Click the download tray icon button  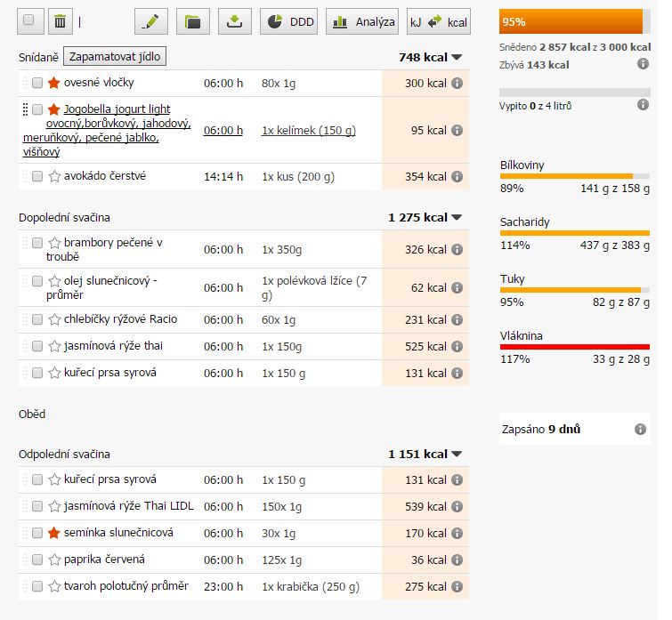tap(234, 21)
